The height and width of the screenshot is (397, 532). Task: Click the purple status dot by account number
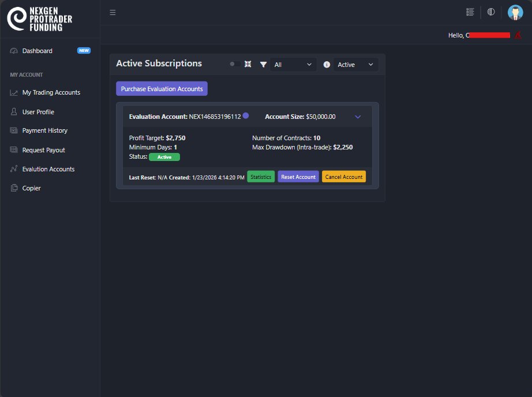point(246,116)
